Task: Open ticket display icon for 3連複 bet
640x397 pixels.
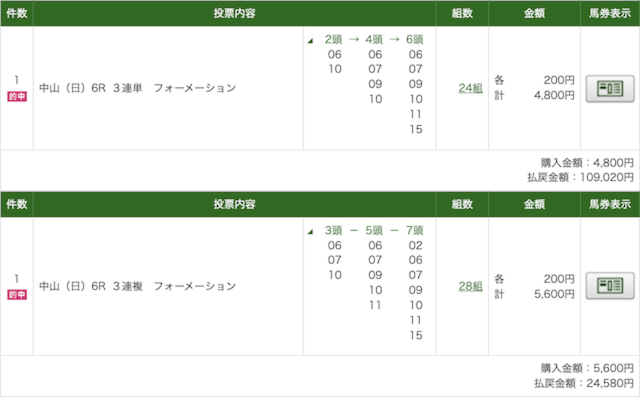Action: pos(610,286)
